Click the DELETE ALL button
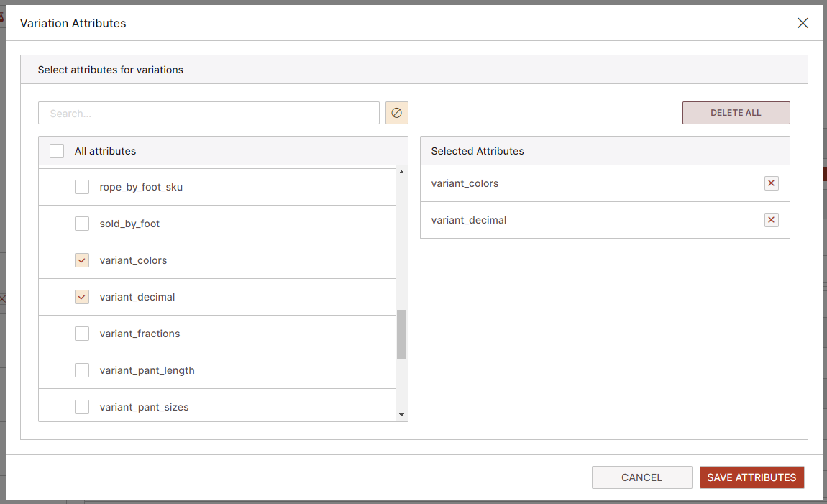The image size is (827, 504). pos(736,113)
